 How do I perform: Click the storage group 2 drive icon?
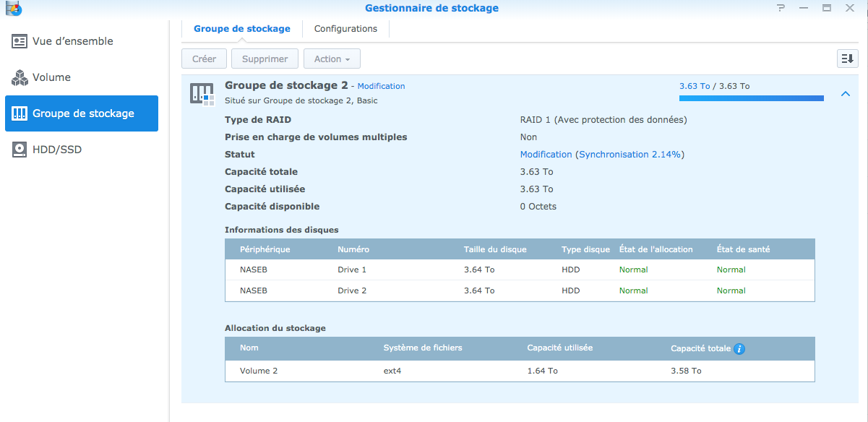202,92
